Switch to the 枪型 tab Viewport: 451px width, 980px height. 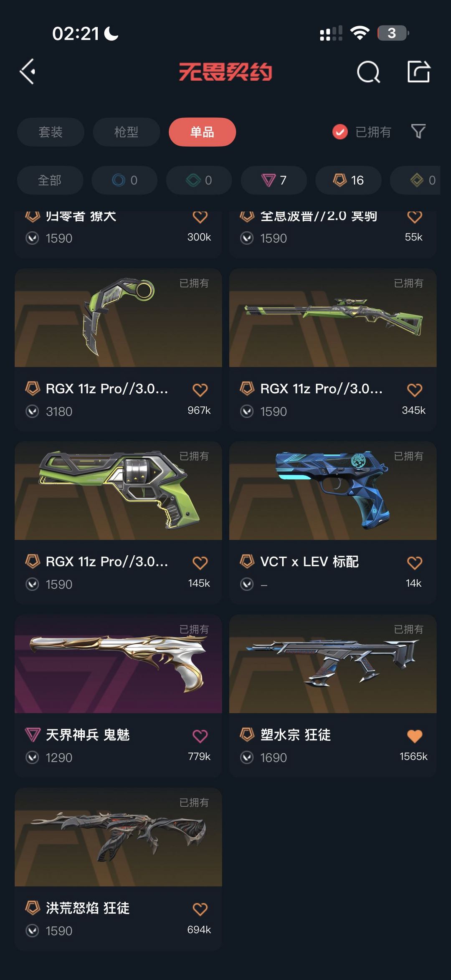point(126,132)
